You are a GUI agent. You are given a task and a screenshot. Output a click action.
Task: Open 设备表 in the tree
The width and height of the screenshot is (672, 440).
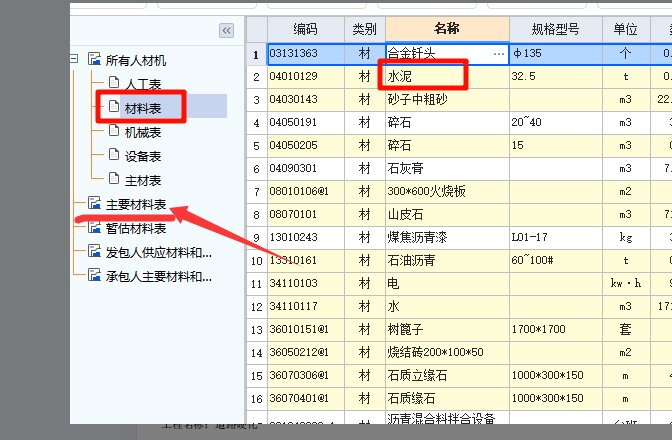coord(143,156)
